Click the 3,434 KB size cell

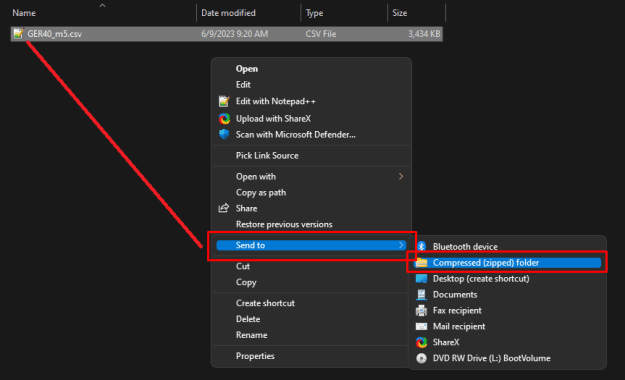tap(424, 34)
